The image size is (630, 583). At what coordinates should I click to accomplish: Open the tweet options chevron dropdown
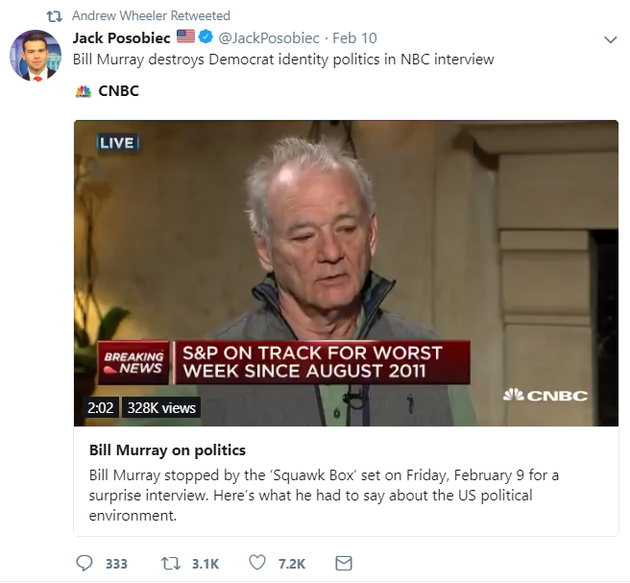611,39
